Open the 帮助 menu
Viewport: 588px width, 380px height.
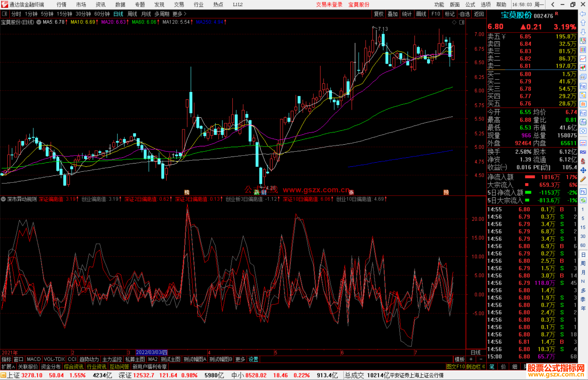(x=501, y=5)
